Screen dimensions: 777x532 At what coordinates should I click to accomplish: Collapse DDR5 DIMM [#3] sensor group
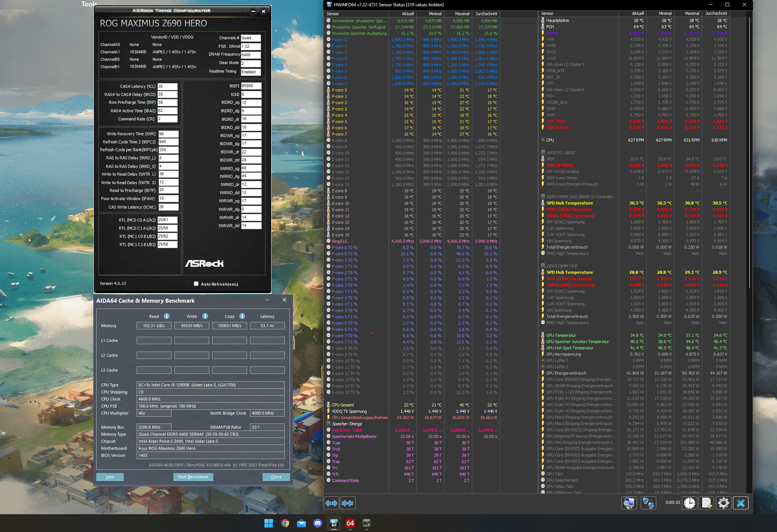(x=543, y=266)
